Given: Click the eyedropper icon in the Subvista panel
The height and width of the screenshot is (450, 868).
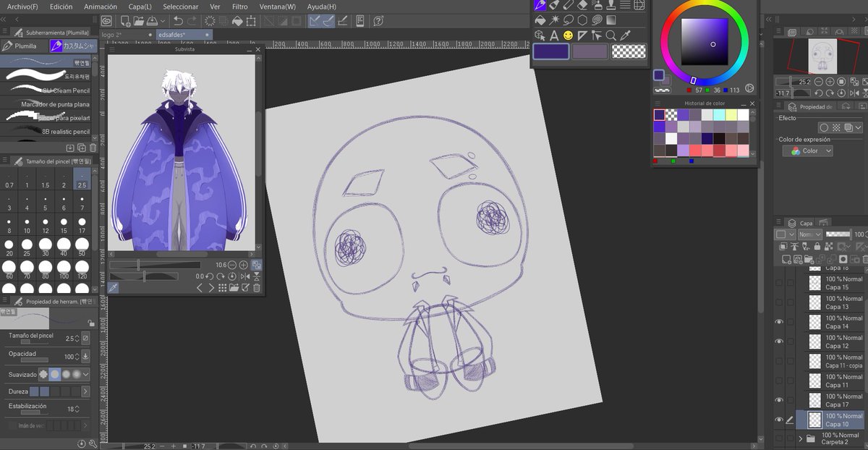Looking at the screenshot, I should (113, 288).
